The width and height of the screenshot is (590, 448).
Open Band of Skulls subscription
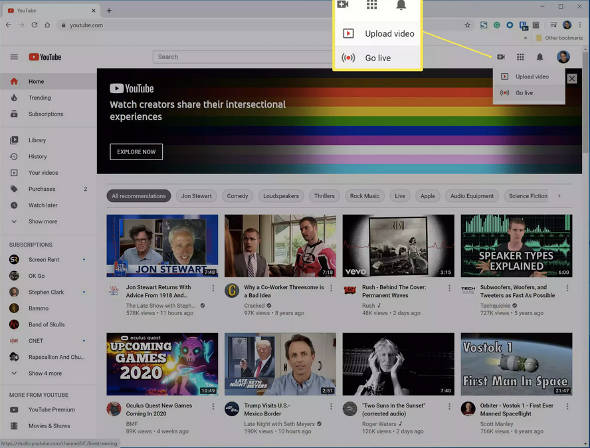click(48, 324)
